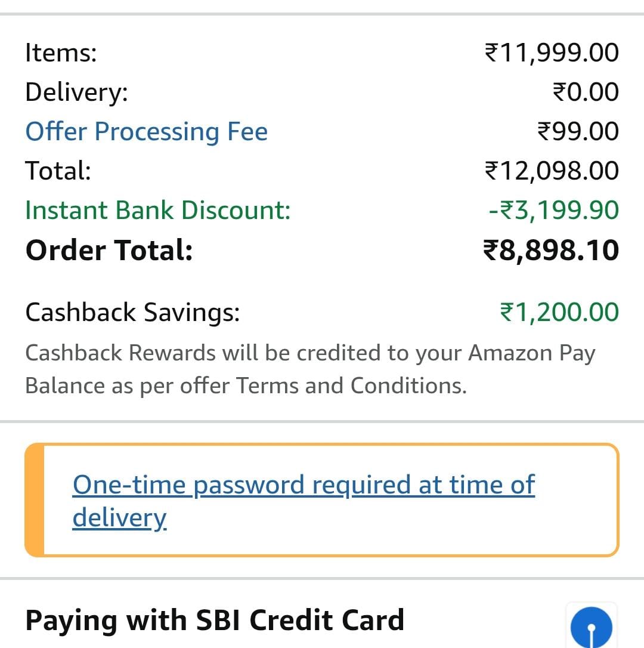Select the bold Order Total label

pyautogui.click(x=109, y=250)
